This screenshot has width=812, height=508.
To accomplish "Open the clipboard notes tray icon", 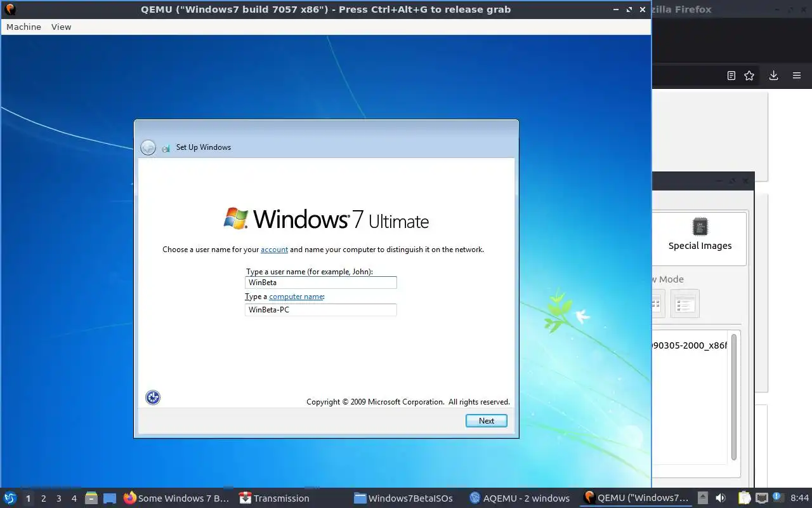I will (744, 498).
